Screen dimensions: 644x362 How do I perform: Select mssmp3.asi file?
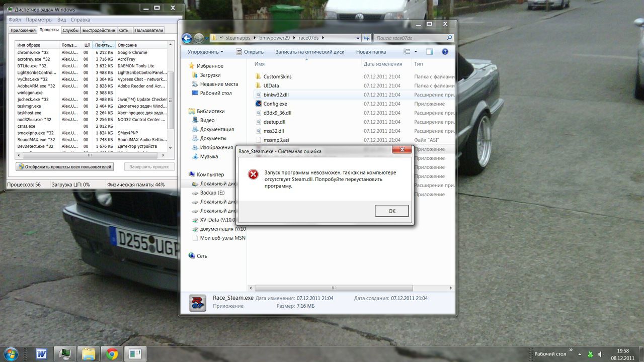coord(276,140)
